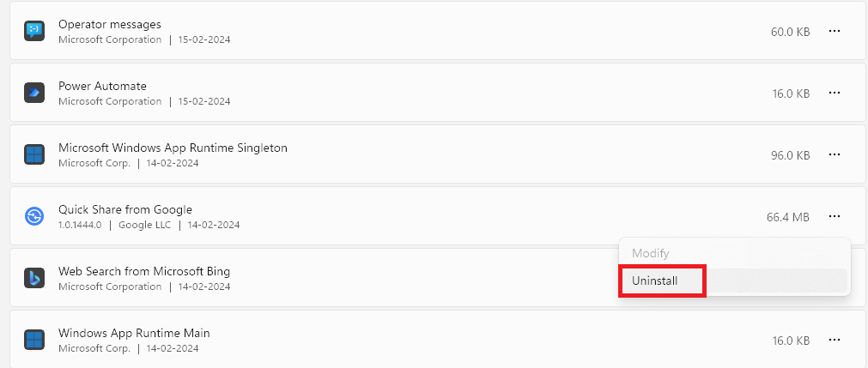The height and width of the screenshot is (368, 868).
Task: Select the Modify menu entry
Action: pos(650,254)
